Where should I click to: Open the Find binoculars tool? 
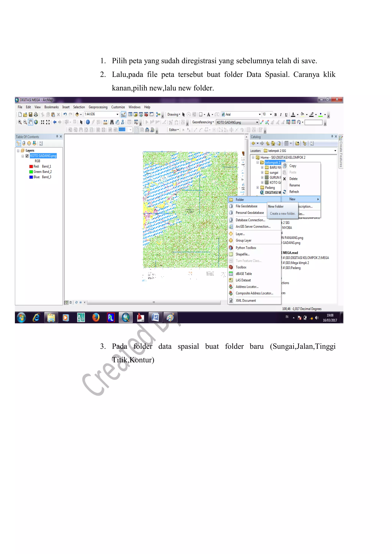click(x=112, y=122)
